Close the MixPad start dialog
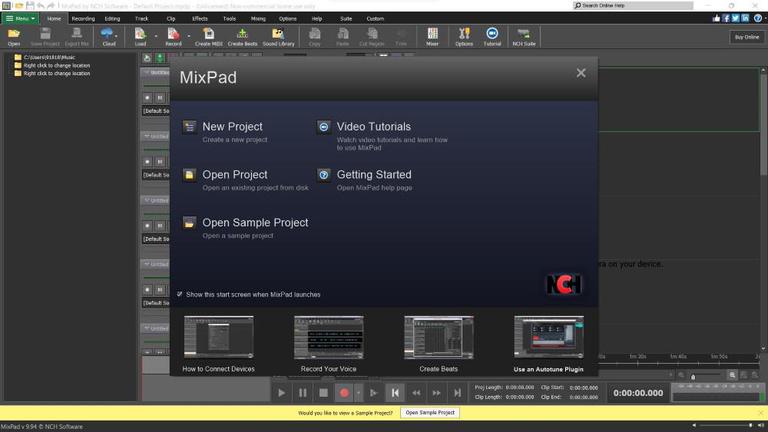Screen dimensions: 768x432 (581, 73)
